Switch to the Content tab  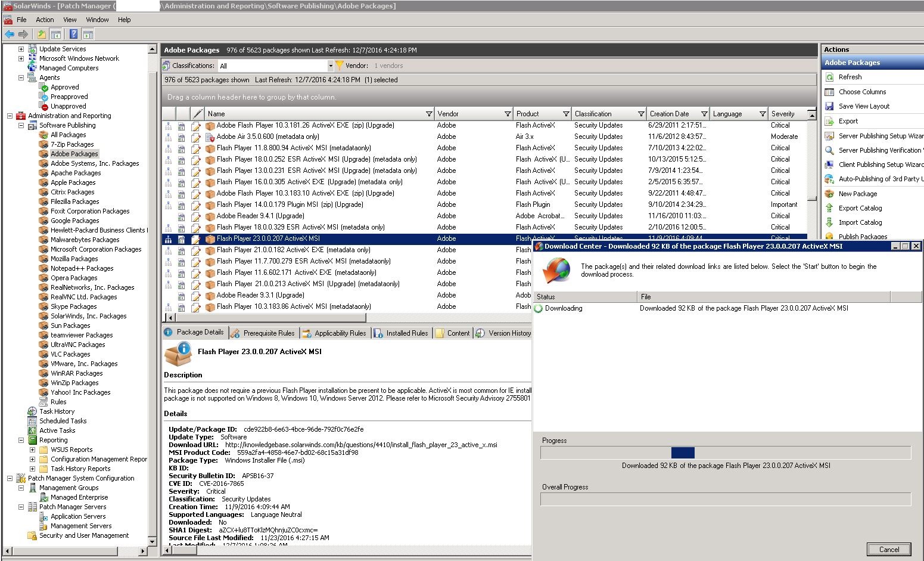point(453,333)
